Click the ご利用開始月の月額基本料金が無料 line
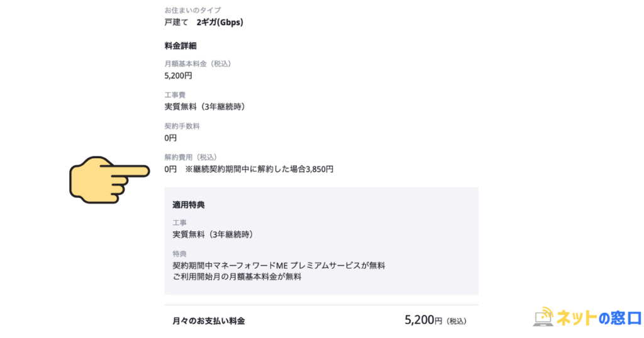This screenshot has height=338, width=644. click(x=237, y=276)
